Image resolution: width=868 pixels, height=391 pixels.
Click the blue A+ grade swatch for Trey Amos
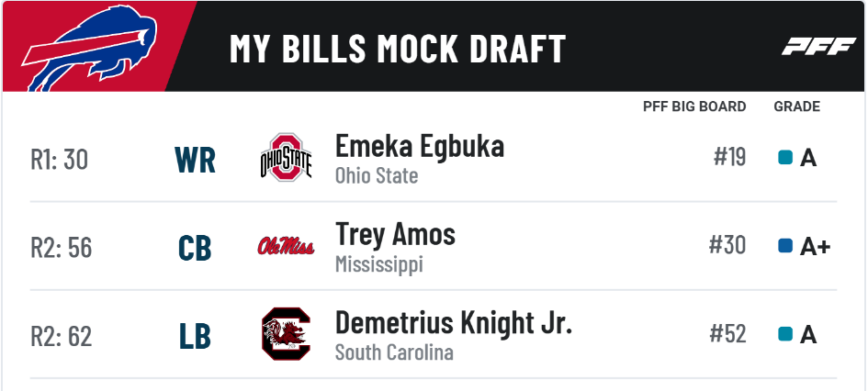point(785,246)
